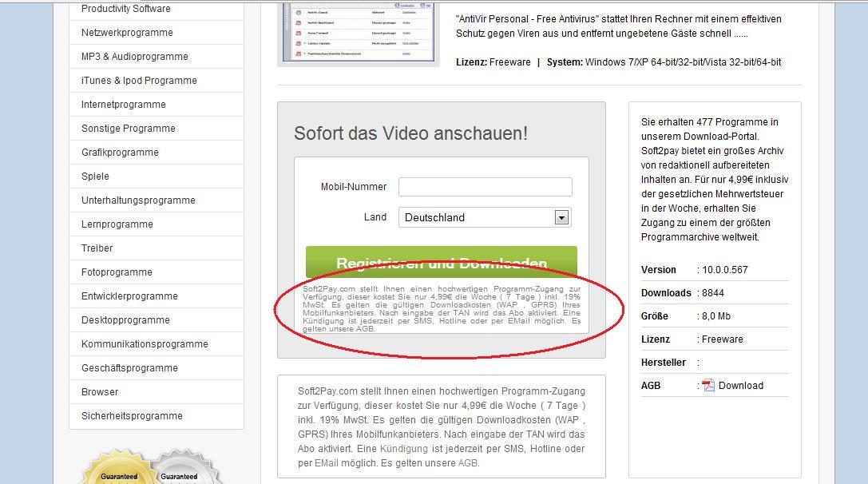Open Productivity Software category
Screen dimensions: 868x484
(x=125, y=9)
